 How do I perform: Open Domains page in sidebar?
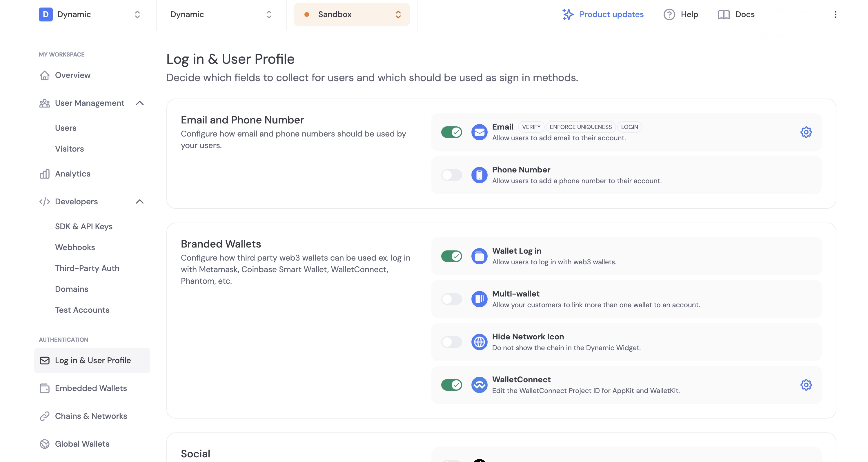click(71, 289)
